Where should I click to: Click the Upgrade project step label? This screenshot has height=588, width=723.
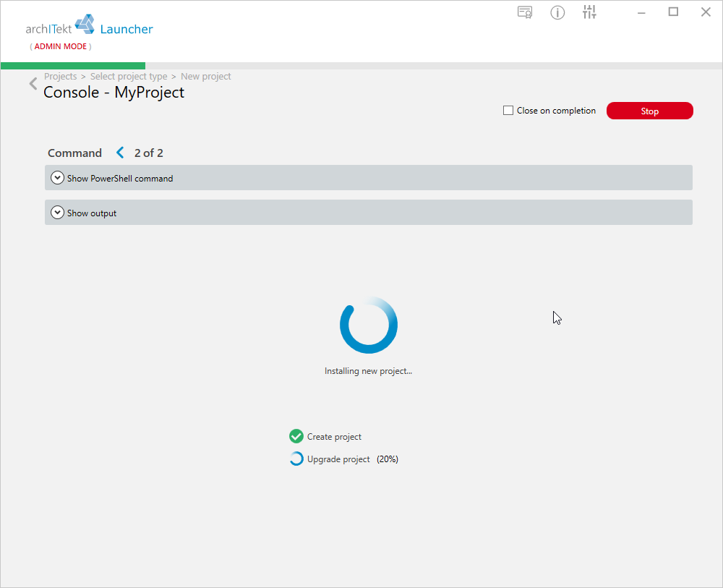coord(338,459)
